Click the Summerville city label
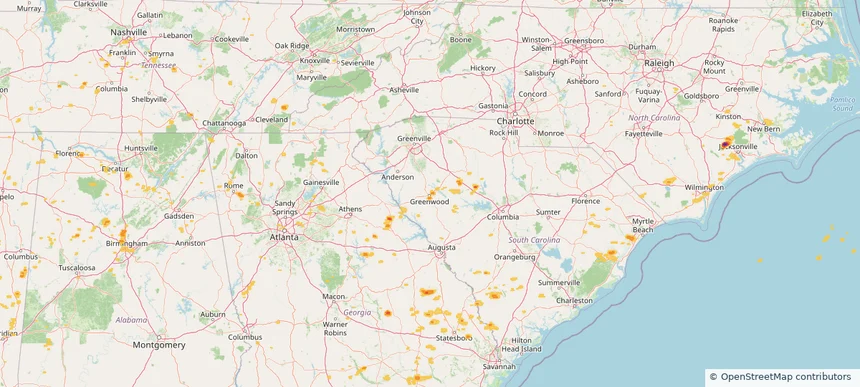Image resolution: width=860 pixels, height=387 pixels. pyautogui.click(x=559, y=282)
